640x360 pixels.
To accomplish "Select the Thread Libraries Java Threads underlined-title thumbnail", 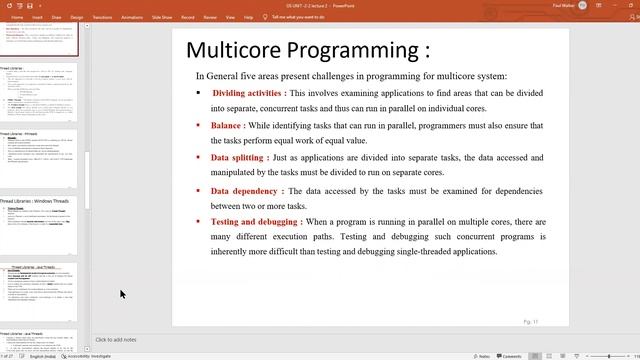I will (38, 292).
